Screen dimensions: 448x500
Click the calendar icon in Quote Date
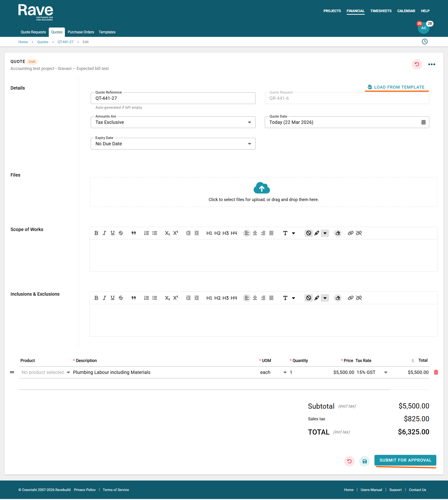tap(423, 122)
